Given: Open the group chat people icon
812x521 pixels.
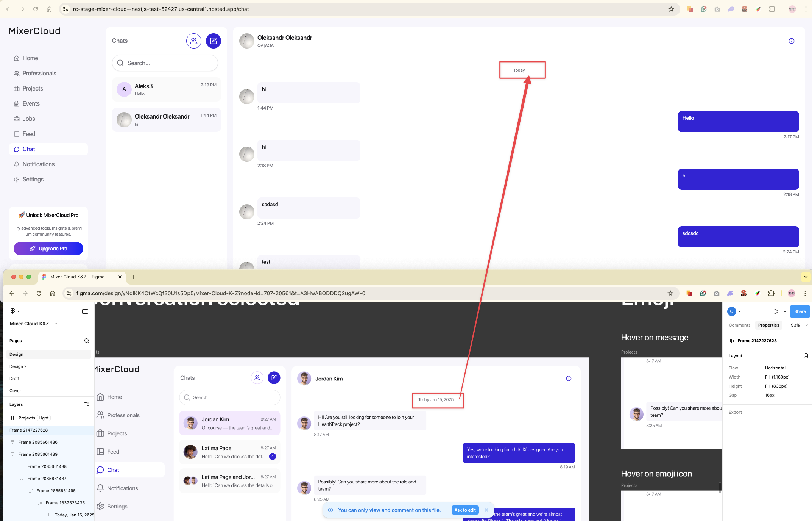Looking at the screenshot, I should pyautogui.click(x=193, y=41).
